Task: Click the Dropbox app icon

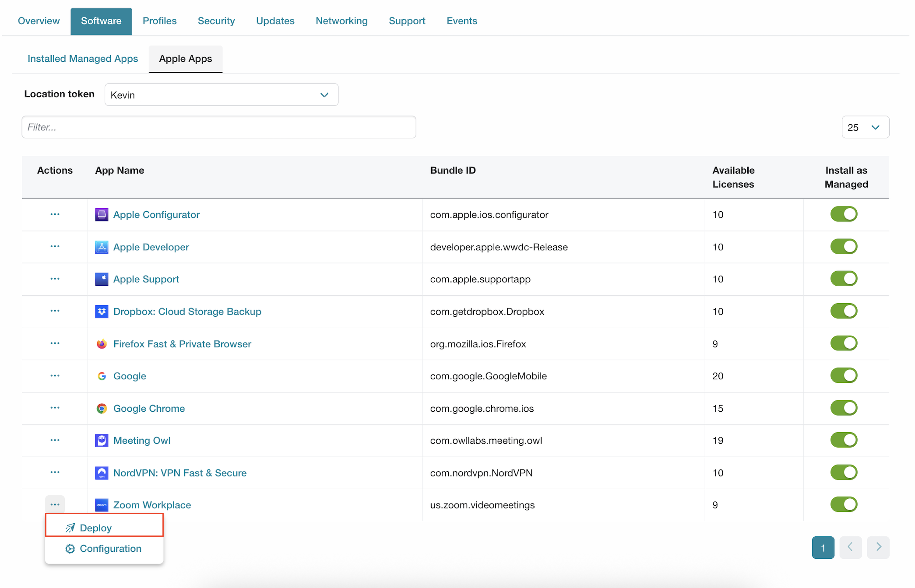Action: coord(102,311)
